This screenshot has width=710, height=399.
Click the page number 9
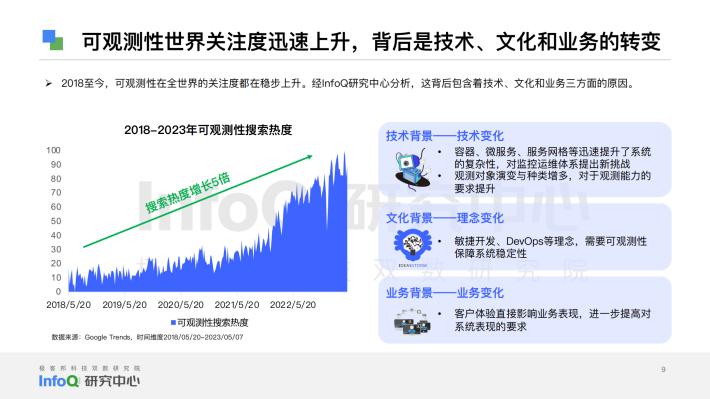pyautogui.click(x=663, y=370)
